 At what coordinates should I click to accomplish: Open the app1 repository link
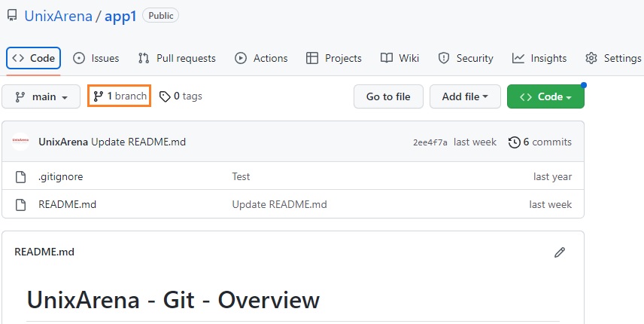coord(120,17)
